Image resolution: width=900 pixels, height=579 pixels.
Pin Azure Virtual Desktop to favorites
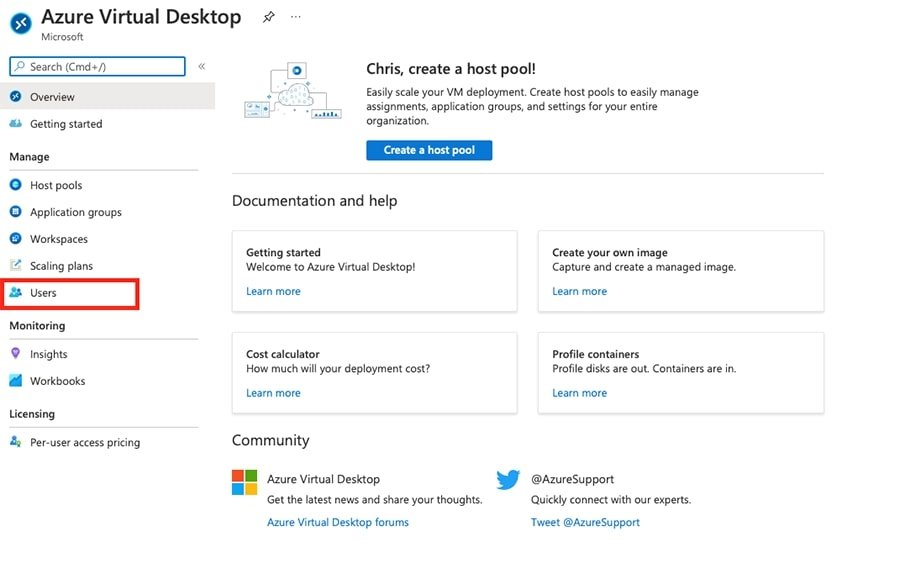click(267, 17)
